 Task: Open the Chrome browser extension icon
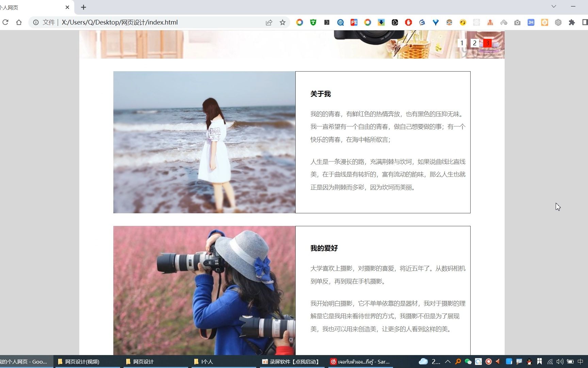point(299,22)
